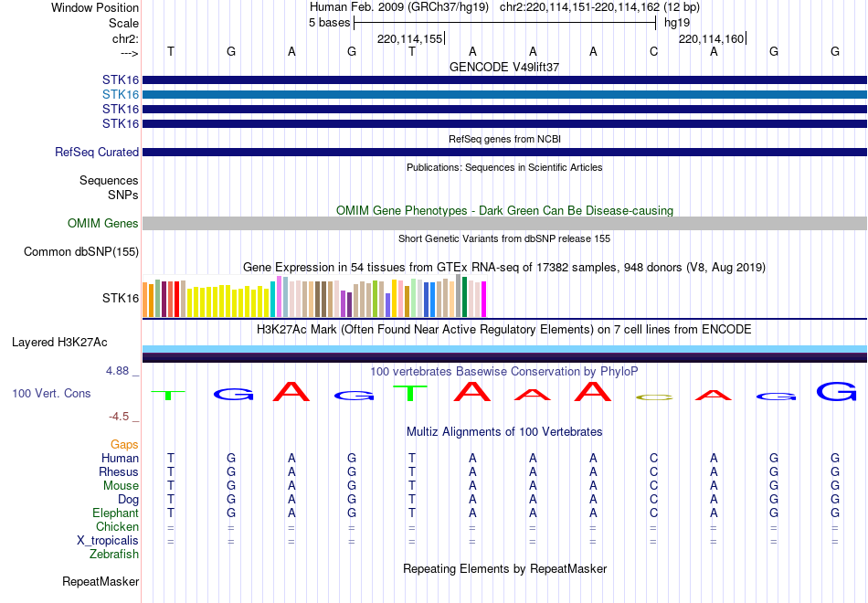This screenshot has width=868, height=603.
Task: Click the STK16 GTEx expression label
Action: click(x=120, y=298)
